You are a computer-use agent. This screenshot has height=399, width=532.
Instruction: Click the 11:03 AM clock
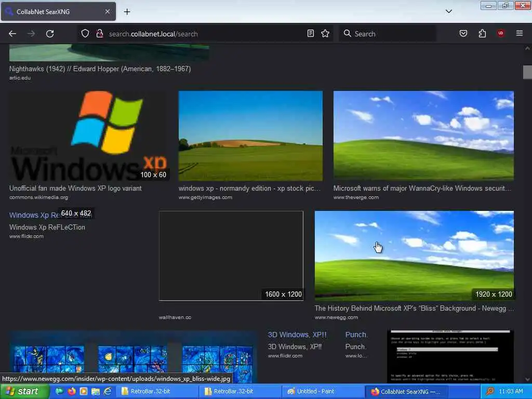pyautogui.click(x=511, y=391)
